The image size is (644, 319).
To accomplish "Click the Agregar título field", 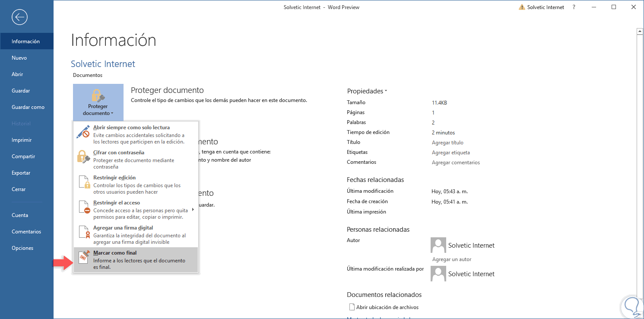I will tap(447, 143).
